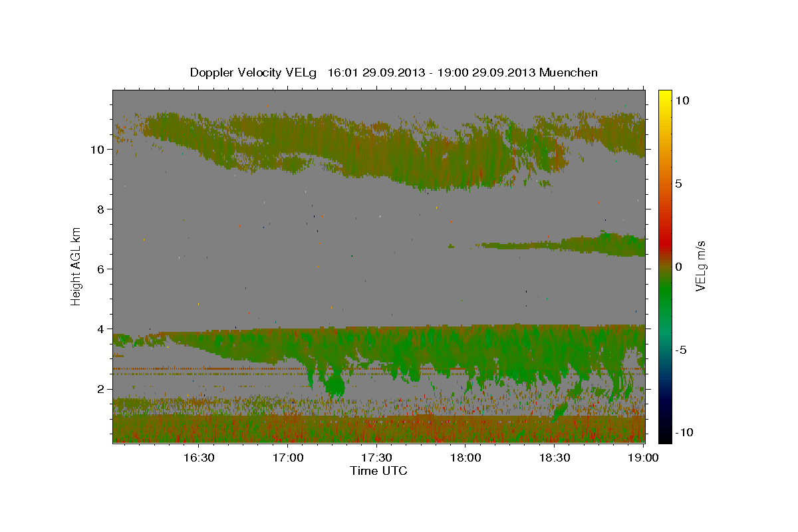Click the height axis label 6
Viewport: 798px width, 532px height.
click(x=100, y=269)
